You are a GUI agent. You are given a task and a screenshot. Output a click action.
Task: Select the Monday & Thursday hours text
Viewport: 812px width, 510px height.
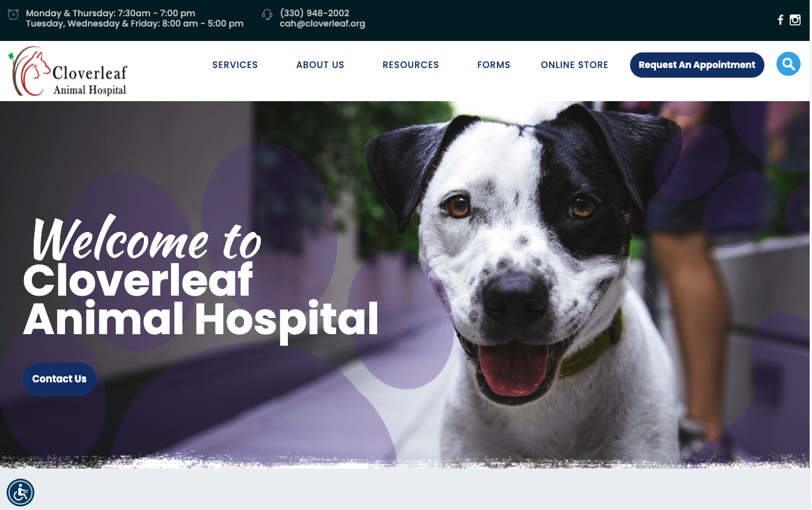110,13
